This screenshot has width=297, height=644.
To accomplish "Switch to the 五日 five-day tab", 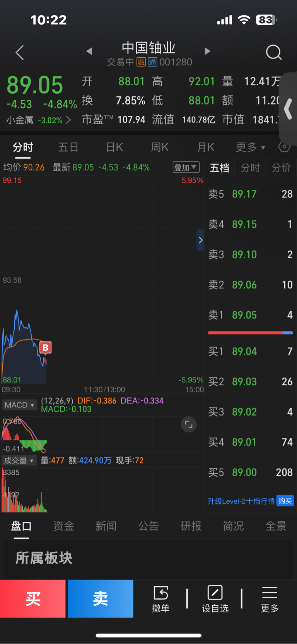I will pos(68,147).
